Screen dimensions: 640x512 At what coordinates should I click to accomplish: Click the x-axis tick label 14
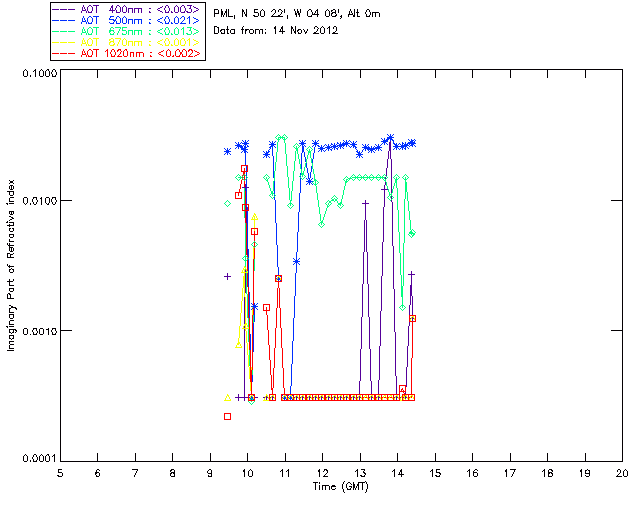click(x=398, y=473)
